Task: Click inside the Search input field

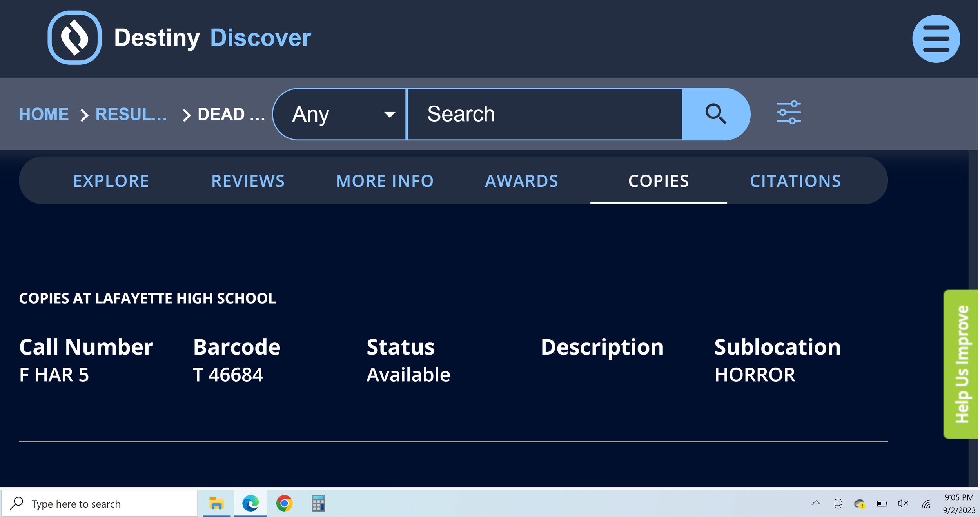Action: click(545, 114)
